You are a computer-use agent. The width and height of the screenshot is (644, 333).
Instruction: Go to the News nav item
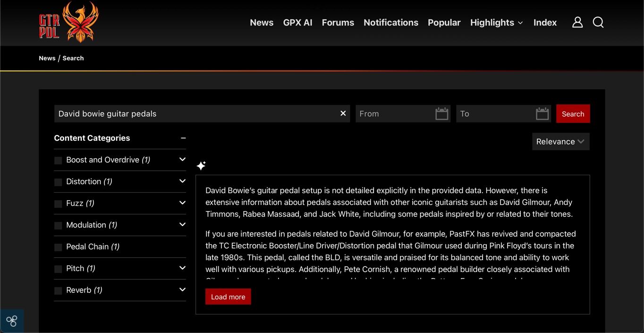262,23
